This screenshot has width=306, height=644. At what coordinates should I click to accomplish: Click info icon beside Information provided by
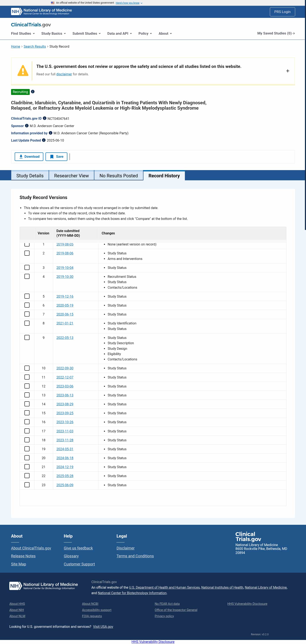pos(50,133)
